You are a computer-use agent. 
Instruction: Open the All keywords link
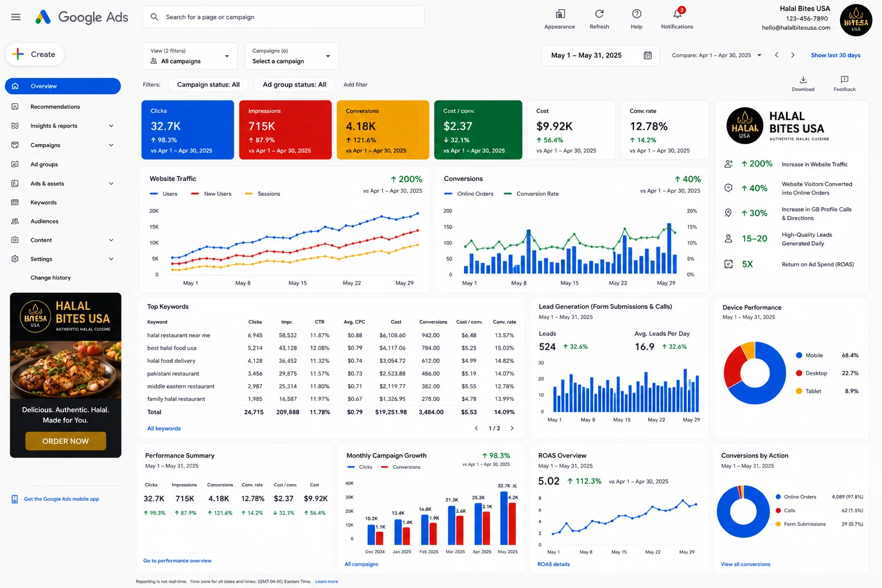[x=164, y=428]
